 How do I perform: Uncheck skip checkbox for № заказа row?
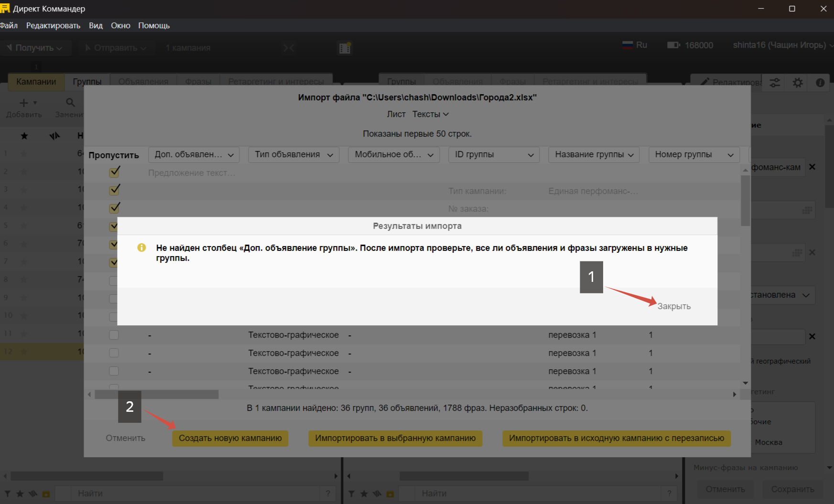[114, 208]
